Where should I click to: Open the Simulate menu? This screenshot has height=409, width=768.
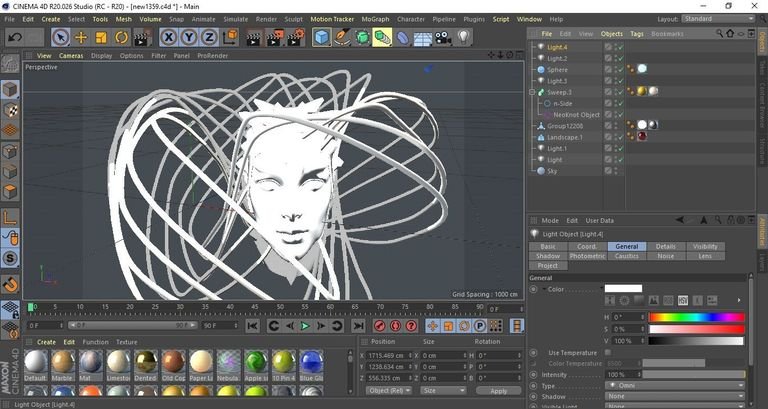point(236,19)
